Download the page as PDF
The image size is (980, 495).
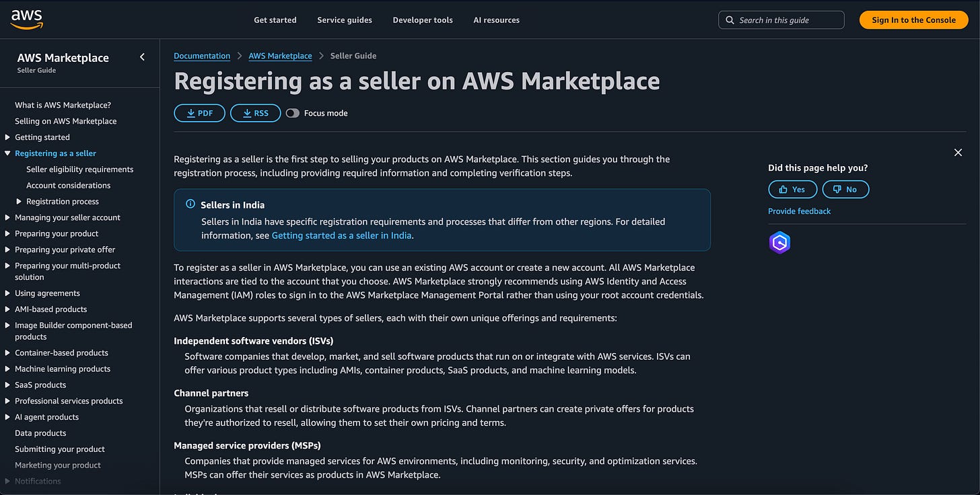pos(199,113)
